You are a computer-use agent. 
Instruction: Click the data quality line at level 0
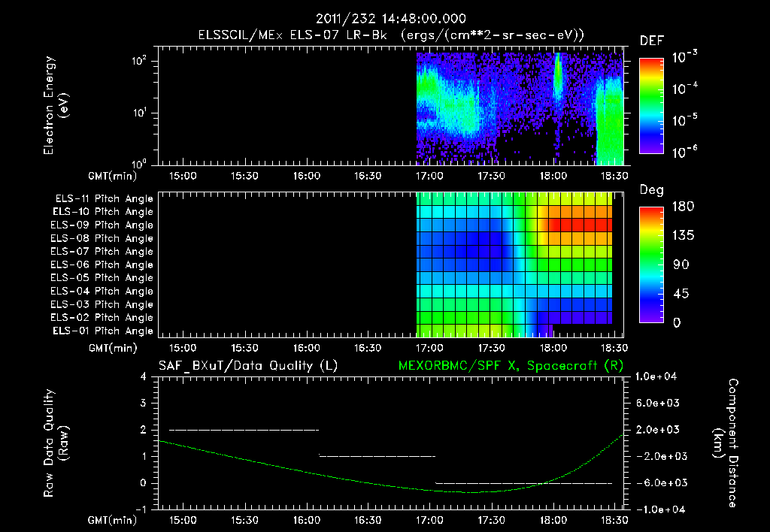pyautogui.click(x=524, y=483)
